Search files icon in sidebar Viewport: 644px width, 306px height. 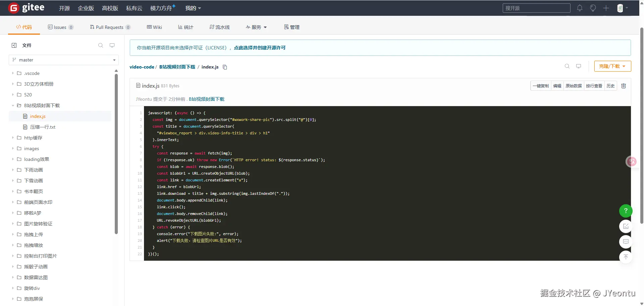point(101,45)
